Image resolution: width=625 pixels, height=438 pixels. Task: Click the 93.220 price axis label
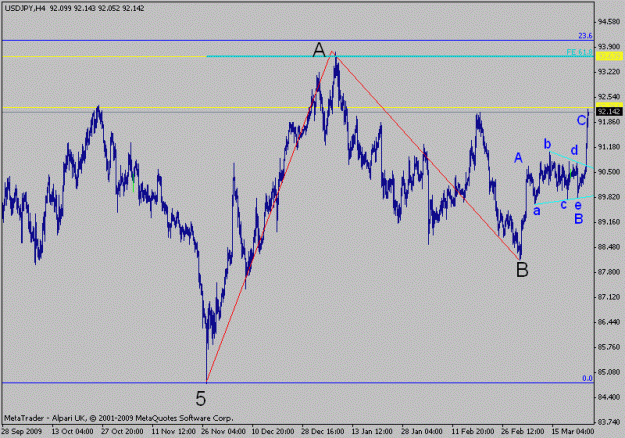coord(609,72)
